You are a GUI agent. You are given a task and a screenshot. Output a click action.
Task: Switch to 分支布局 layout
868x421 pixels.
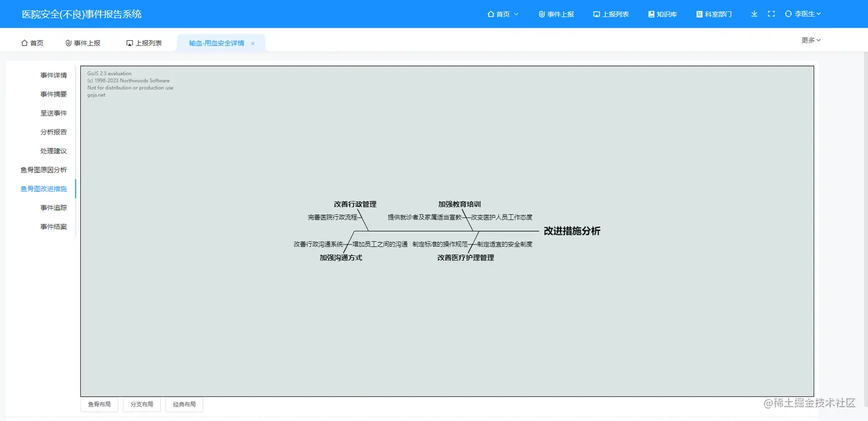tap(141, 404)
